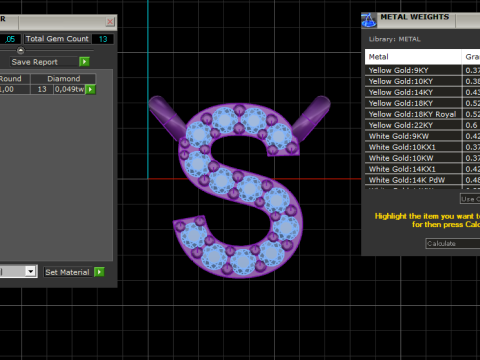Click the Diamond column header

[x=63, y=79]
